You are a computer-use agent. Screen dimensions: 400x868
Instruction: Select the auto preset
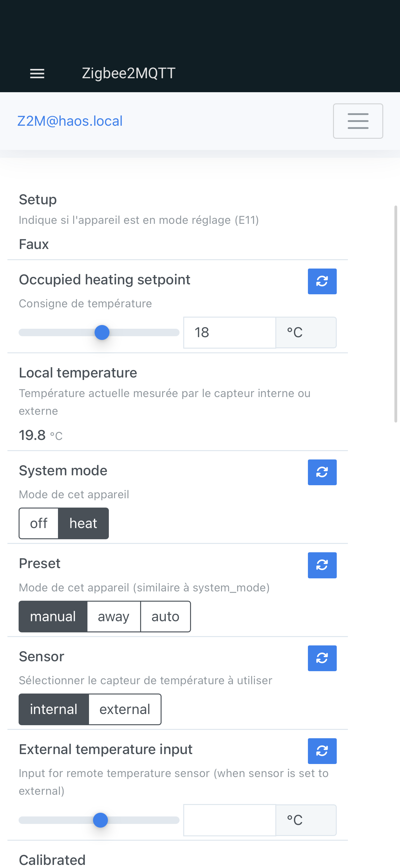click(165, 617)
